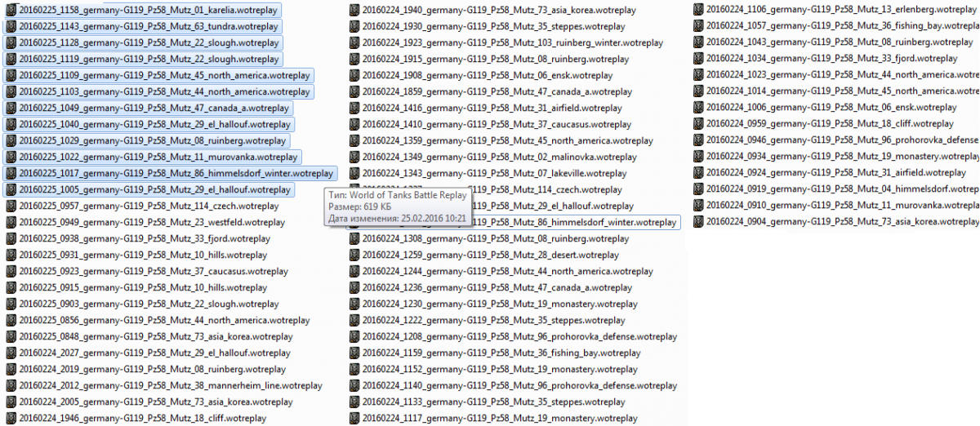Click the icon beside 20160225_0848 asia_korea file
This screenshot has height=426, width=980.
coord(11,337)
